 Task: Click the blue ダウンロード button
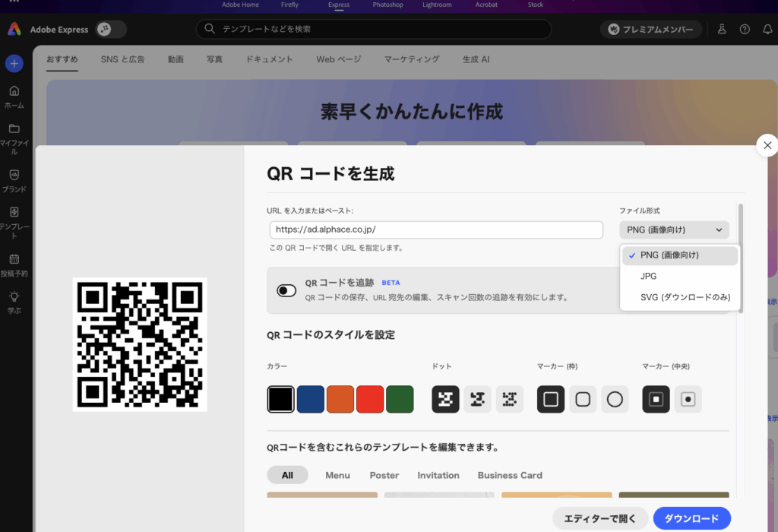coord(691,518)
